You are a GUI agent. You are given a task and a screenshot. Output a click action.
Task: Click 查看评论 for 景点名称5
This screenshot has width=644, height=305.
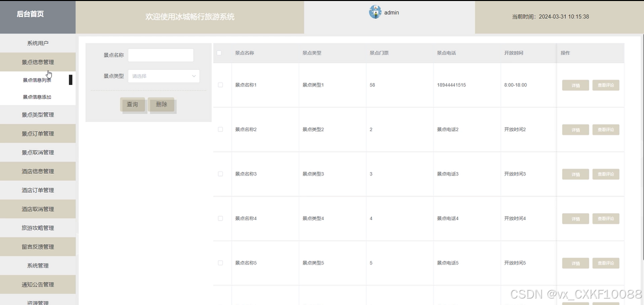(606, 263)
